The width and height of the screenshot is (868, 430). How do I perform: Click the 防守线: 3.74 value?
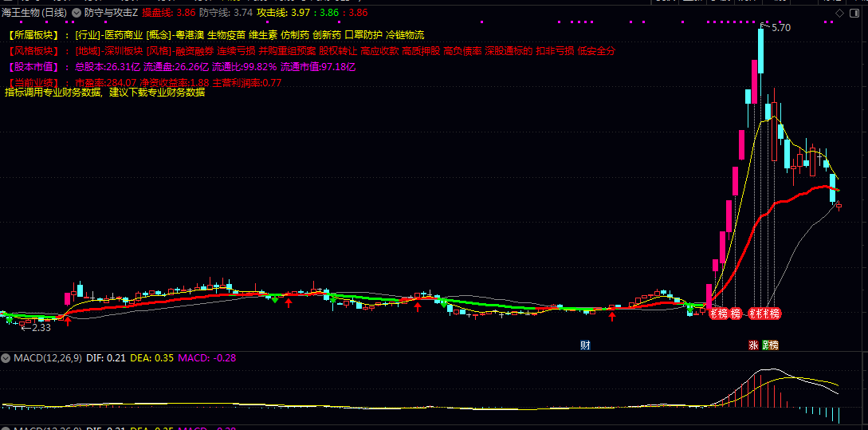[x=226, y=12]
